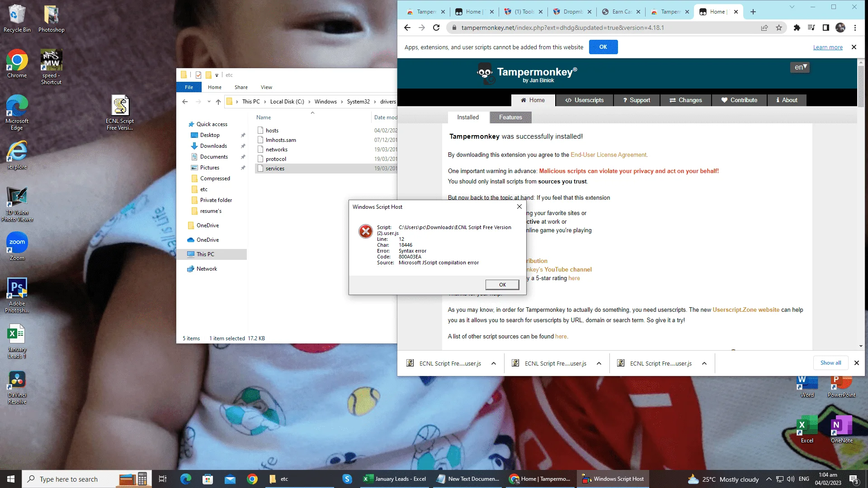Click the media control icon in Chrome toolbar
The height and width of the screenshot is (488, 868).
[x=811, y=28]
